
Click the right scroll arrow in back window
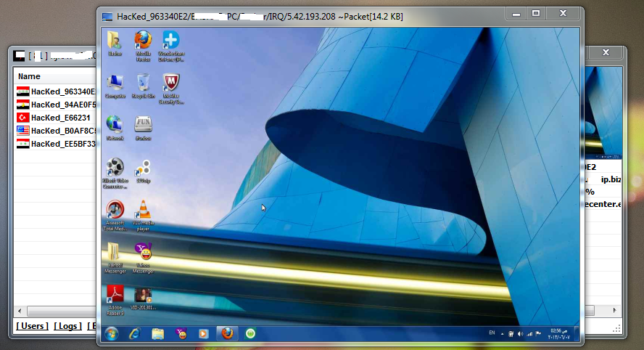click(614, 311)
